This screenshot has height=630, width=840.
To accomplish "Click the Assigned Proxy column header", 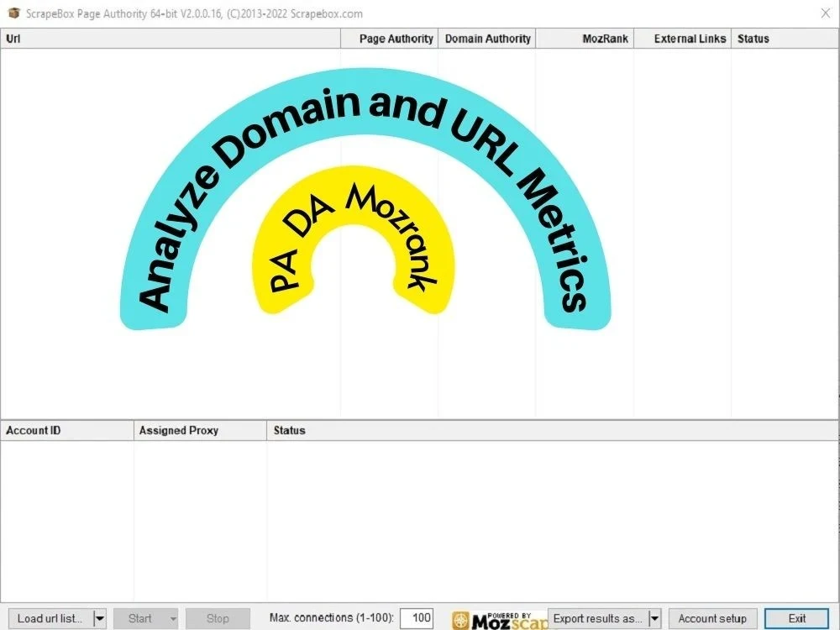I will 200,430.
